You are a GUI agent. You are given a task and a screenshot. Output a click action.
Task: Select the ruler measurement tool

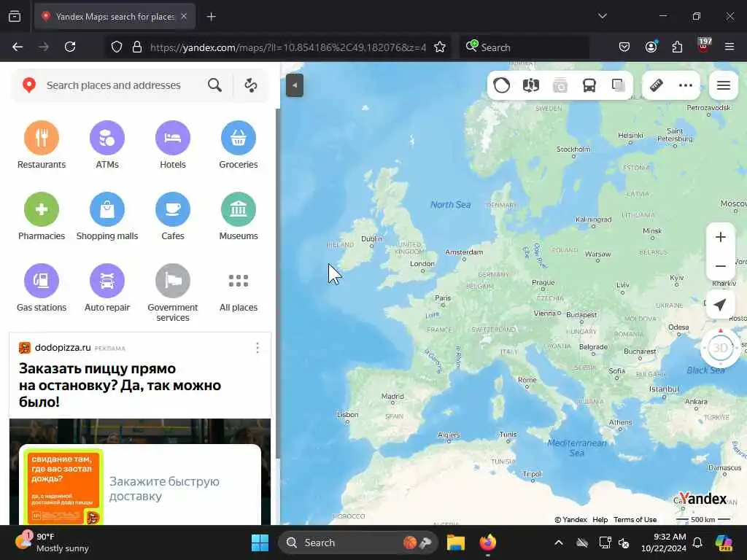pyautogui.click(x=657, y=86)
